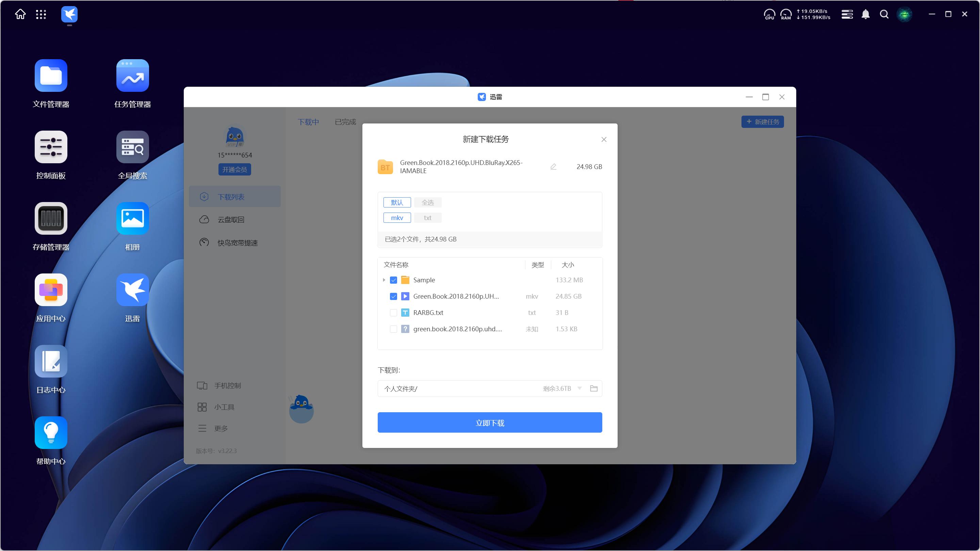Go to home via the top-bar house icon
The image size is (980, 551).
pos(20,14)
